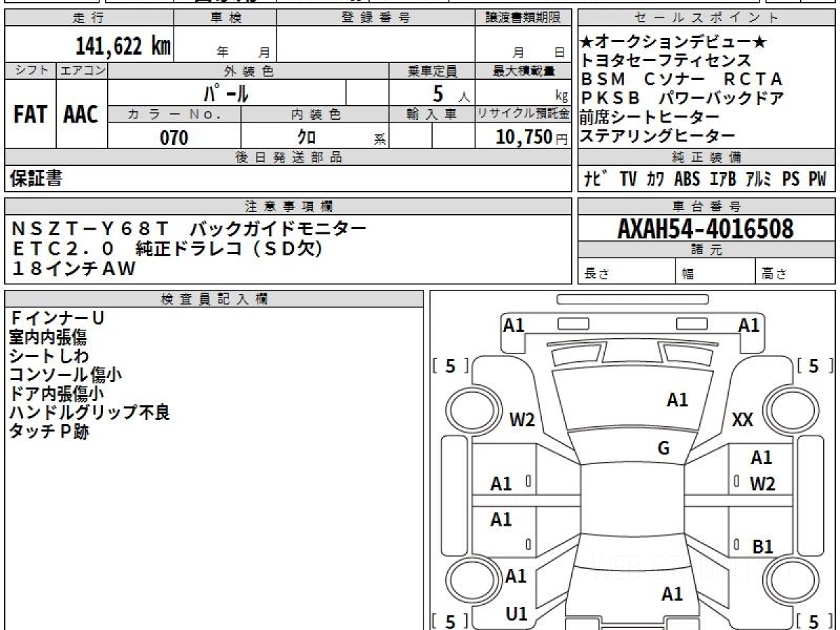
Task: Select the 車台番号 header
Action: click(706, 206)
